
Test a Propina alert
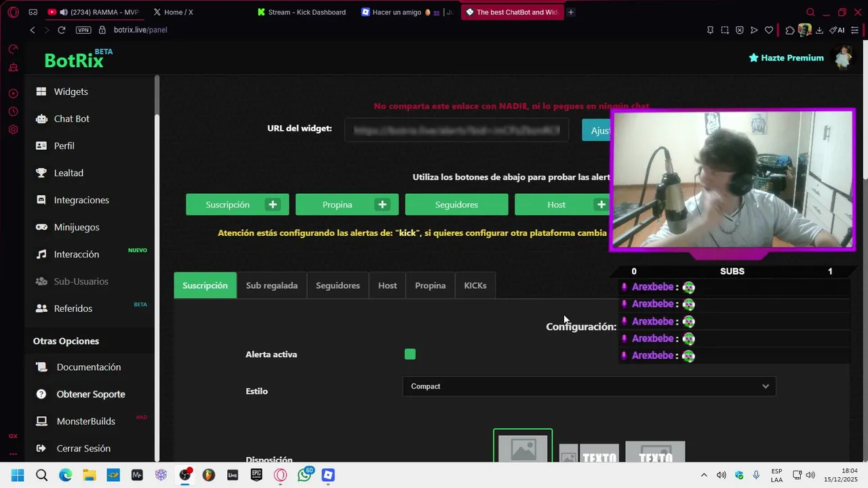point(337,205)
